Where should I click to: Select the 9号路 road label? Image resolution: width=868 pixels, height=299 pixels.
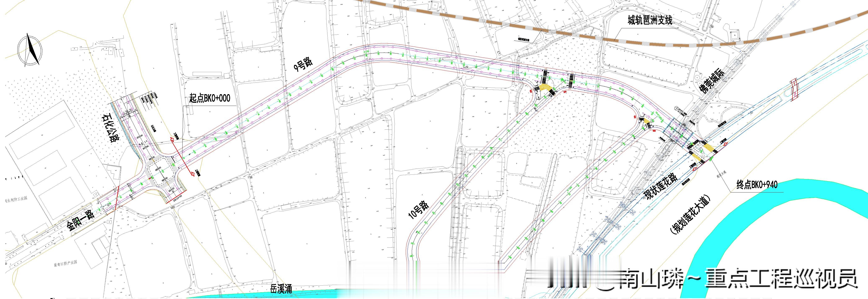click(x=304, y=64)
